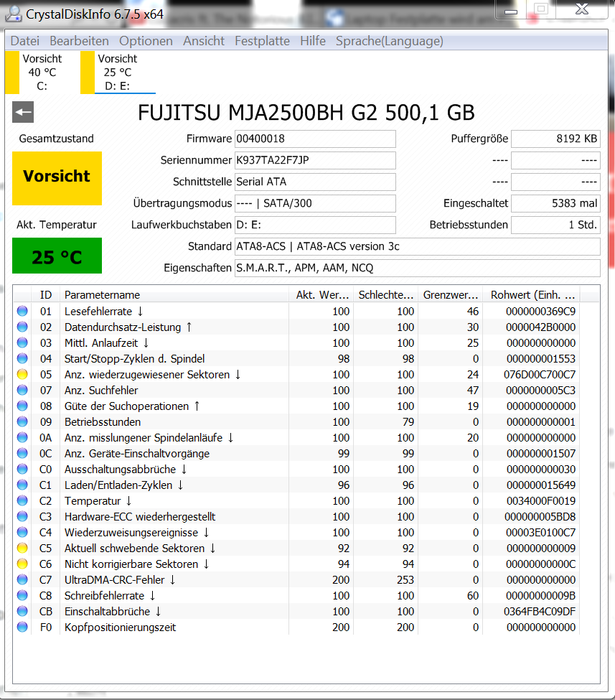Click the Eigenschaften field with S.M.A.R.T., APM
This screenshot has height=700, width=615.
(x=417, y=268)
